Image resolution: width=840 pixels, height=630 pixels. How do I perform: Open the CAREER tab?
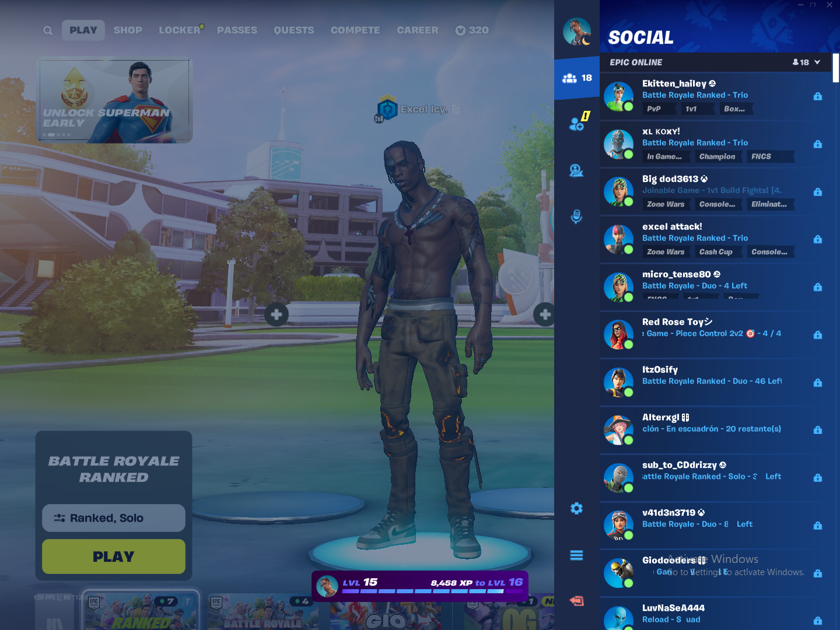tap(418, 30)
